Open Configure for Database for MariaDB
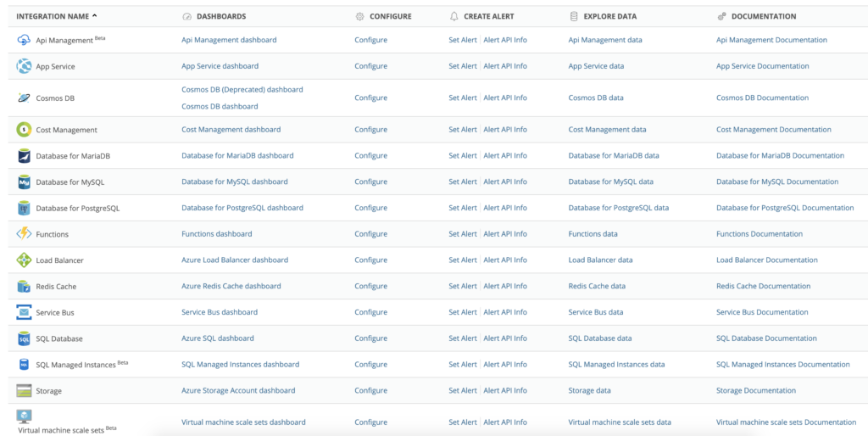868x436 pixels. click(371, 156)
